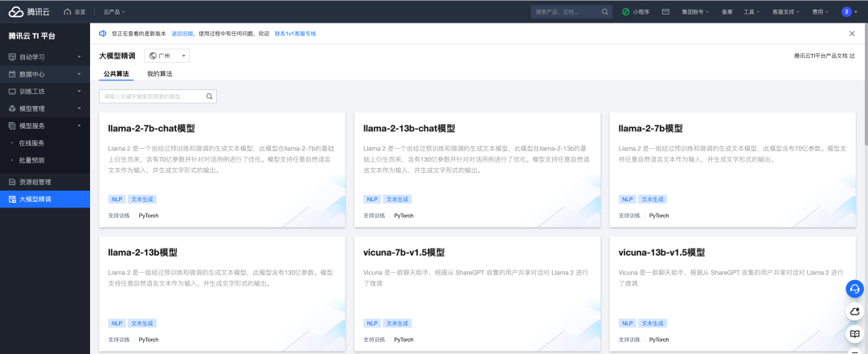Click the Tencent Cloud logo
The height and width of the screenshot is (354, 868).
click(30, 11)
